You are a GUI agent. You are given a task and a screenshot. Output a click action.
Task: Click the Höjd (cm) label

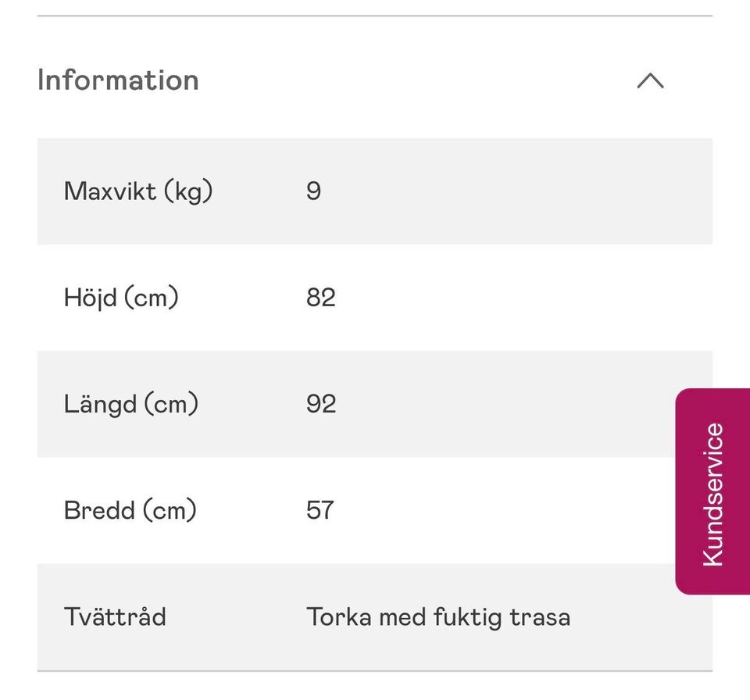click(121, 298)
